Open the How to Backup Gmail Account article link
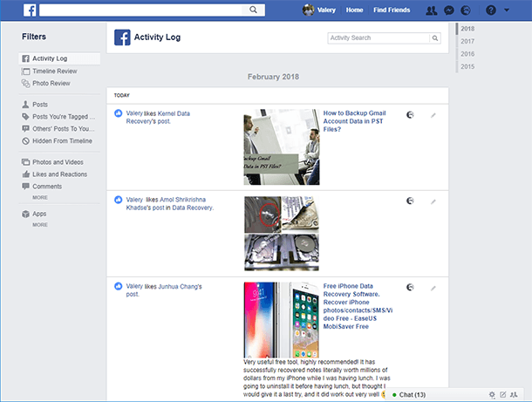 [355, 121]
